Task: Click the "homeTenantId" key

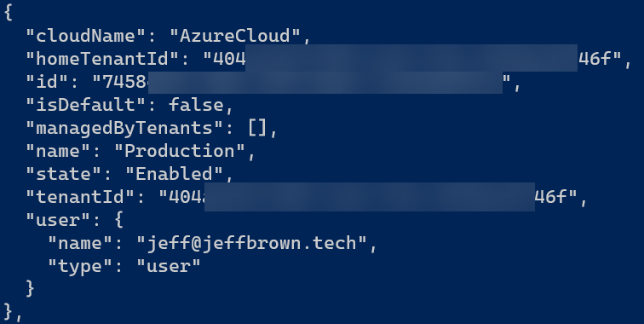Action: coord(102,59)
